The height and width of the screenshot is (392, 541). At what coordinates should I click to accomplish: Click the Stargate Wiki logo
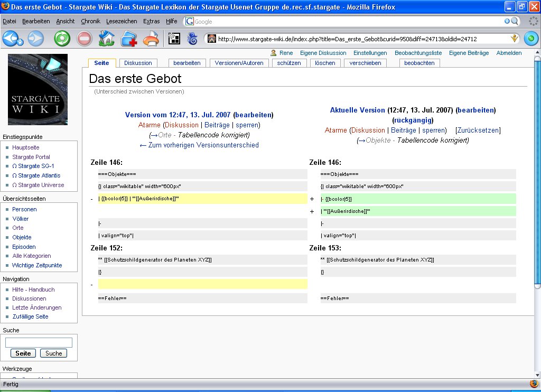[x=38, y=89]
